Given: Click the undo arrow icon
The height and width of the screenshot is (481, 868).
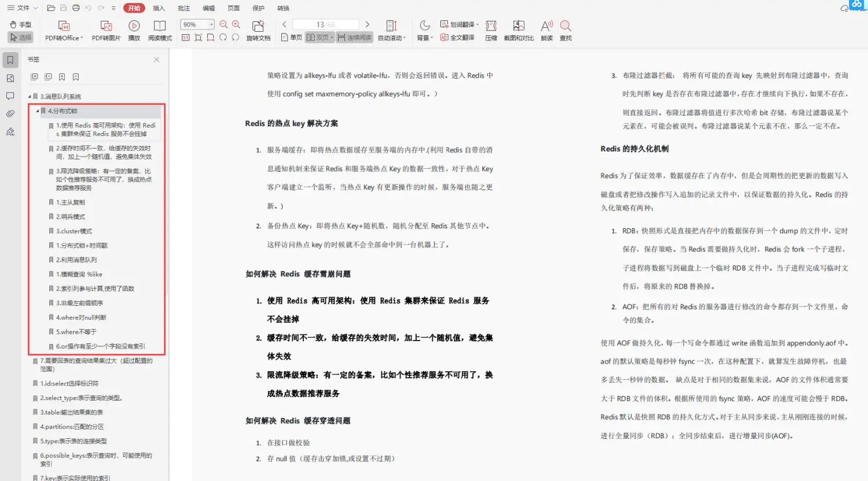Looking at the screenshot, I should tap(89, 8).
